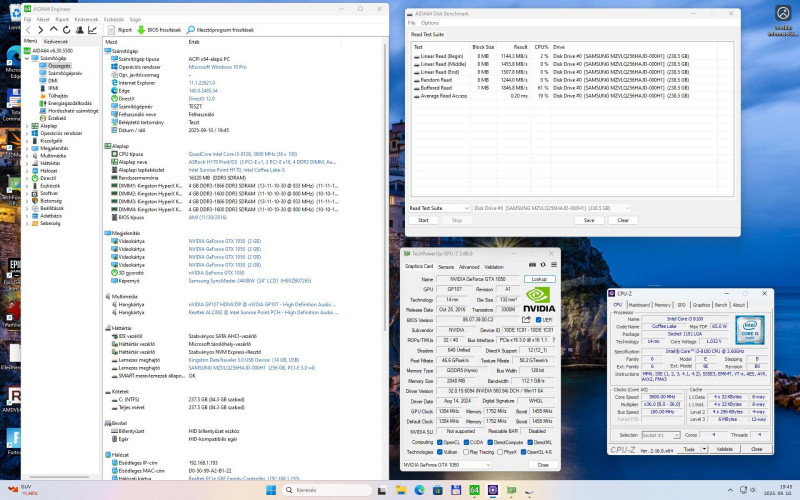Expand the Operációs rendszer tree node
Screen dimensions: 800x500
(x=27, y=133)
